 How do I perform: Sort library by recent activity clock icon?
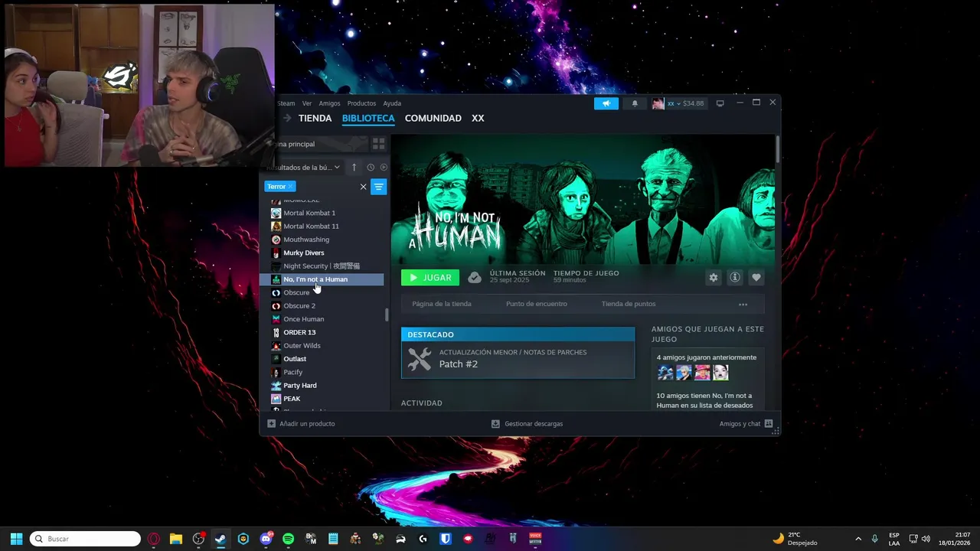coord(371,168)
